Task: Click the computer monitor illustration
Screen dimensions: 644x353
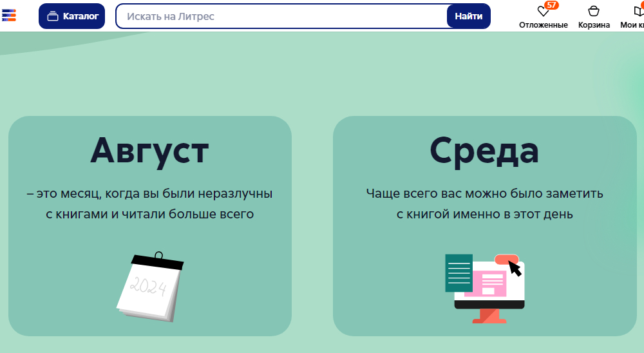Action: (485, 289)
